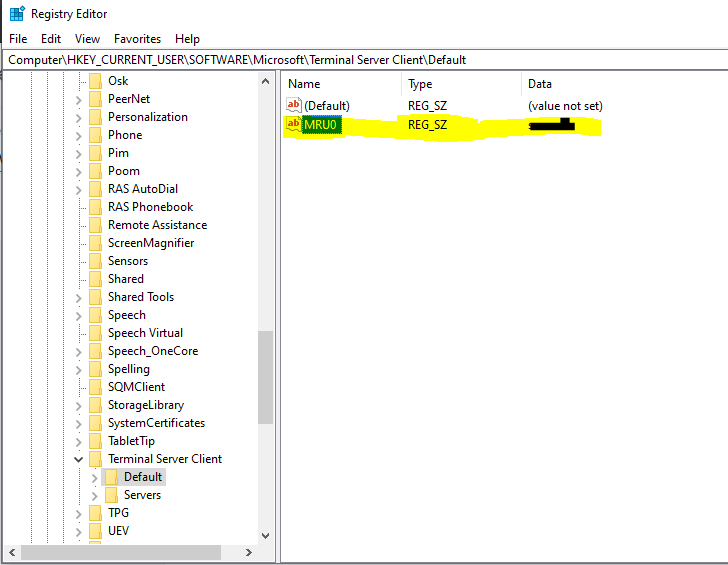Viewport: 728px width, 565px height.
Task: Select the Speech_OneCore folder icon
Action: 95,351
